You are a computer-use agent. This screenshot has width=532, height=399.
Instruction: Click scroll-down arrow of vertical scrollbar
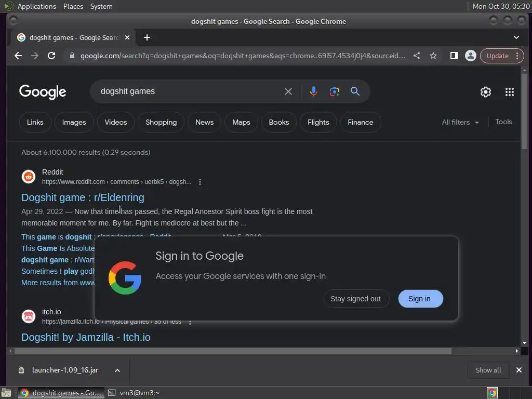(x=524, y=343)
